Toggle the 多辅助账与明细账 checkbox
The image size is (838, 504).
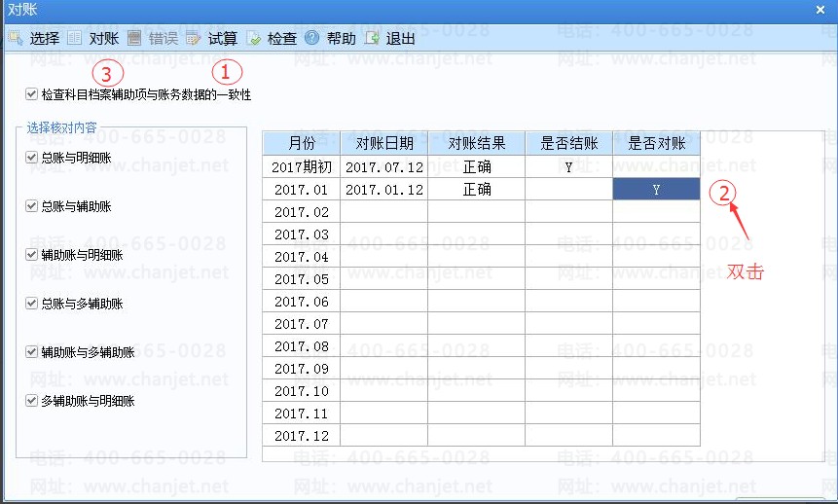pos(31,400)
